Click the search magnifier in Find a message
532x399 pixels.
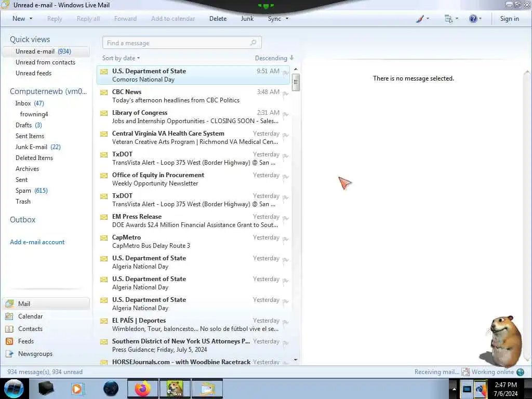coord(253,43)
